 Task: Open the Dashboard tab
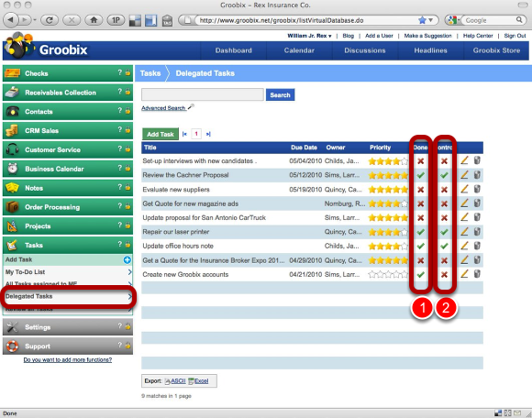coord(233,50)
